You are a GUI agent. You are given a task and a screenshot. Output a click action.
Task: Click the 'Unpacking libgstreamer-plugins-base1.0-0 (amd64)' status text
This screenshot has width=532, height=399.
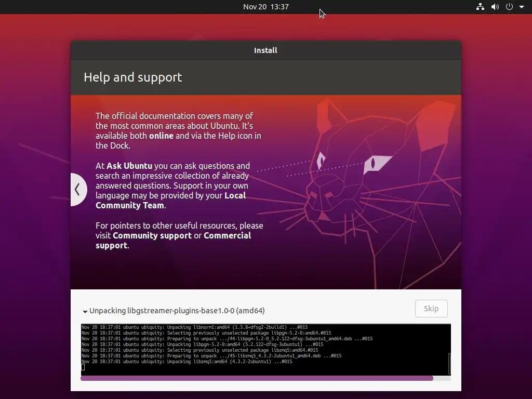(x=177, y=311)
